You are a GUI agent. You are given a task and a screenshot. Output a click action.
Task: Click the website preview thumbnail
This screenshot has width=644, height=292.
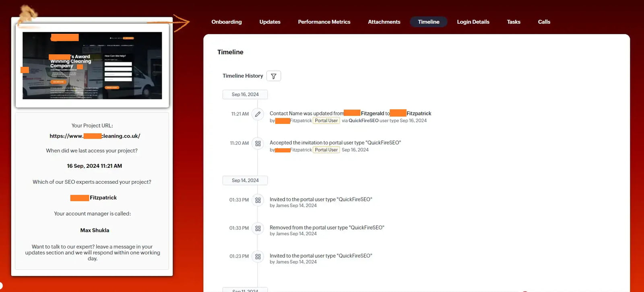pos(92,66)
